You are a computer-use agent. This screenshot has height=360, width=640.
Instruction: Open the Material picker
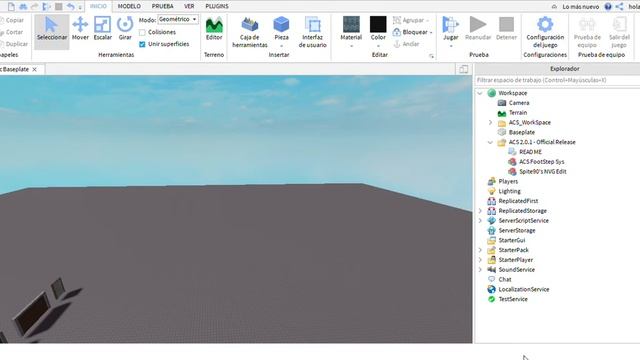click(x=351, y=32)
